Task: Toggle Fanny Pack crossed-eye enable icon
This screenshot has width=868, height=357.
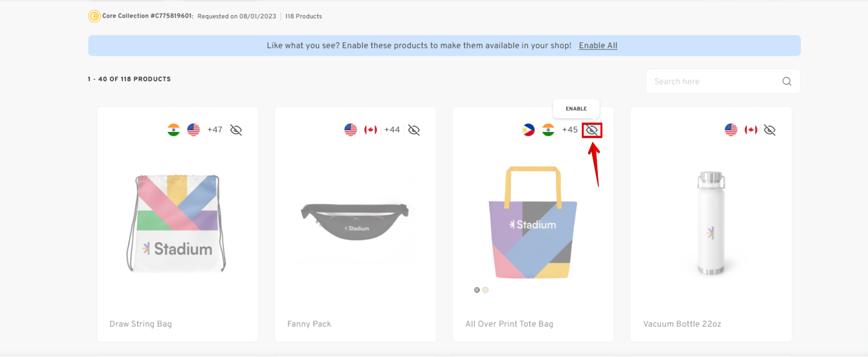Action: [x=414, y=130]
